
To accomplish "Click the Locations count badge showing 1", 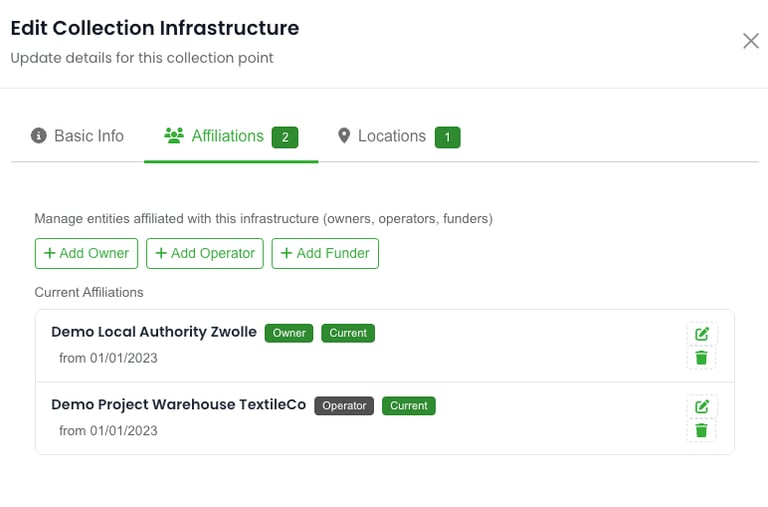I will pyautogui.click(x=447, y=137).
